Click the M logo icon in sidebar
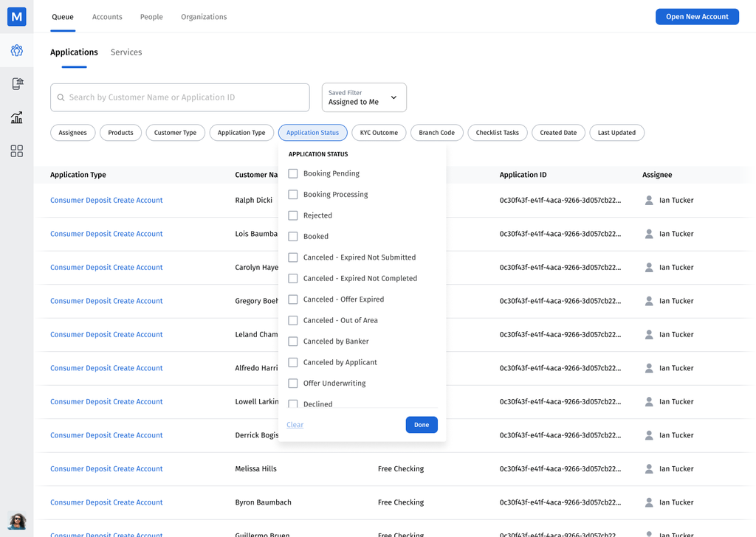 pyautogui.click(x=16, y=16)
